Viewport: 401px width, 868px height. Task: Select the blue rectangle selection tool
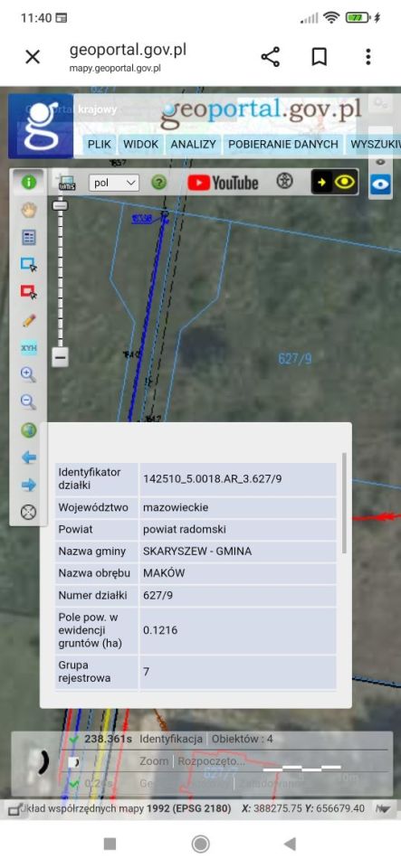tap(28, 265)
